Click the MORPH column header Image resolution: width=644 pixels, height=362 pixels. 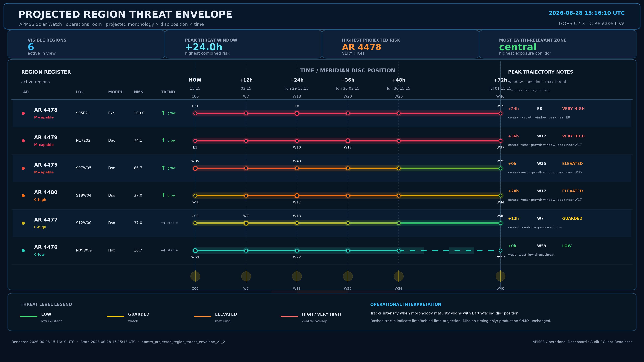(x=116, y=92)
